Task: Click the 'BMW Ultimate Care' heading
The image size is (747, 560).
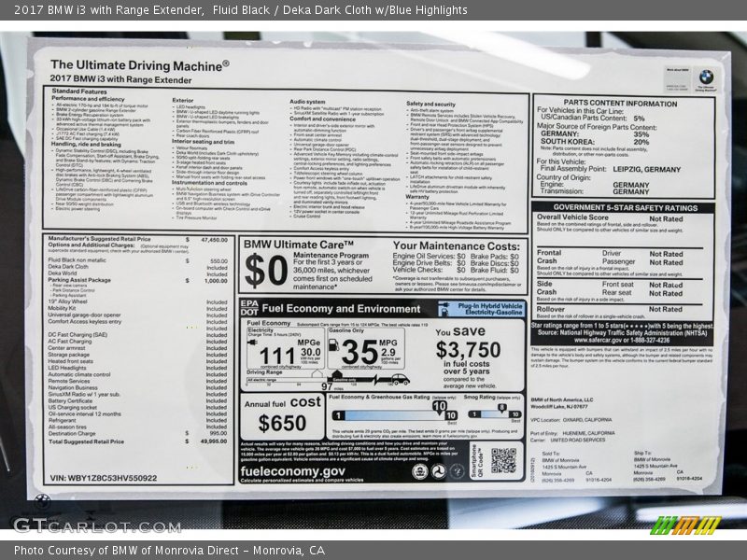Action: [299, 245]
